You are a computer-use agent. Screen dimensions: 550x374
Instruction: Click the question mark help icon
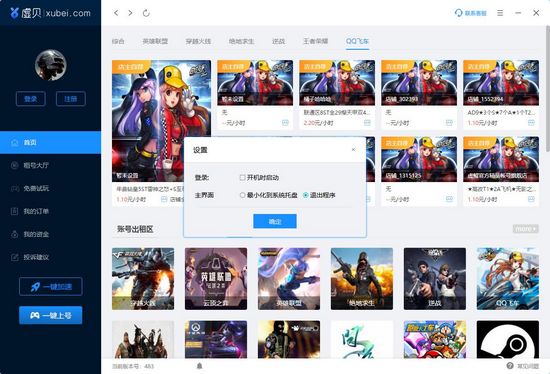tap(510, 366)
